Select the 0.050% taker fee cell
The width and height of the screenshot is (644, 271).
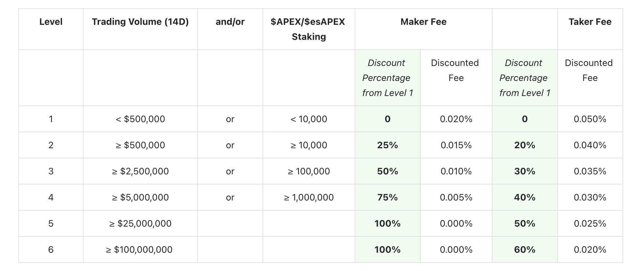point(590,119)
